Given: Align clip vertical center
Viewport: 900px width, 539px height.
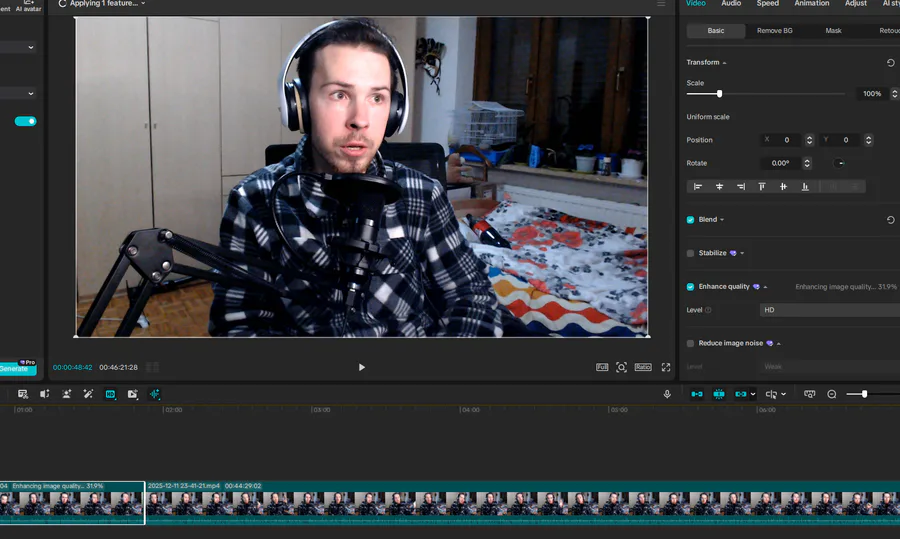Looking at the screenshot, I should coord(783,187).
